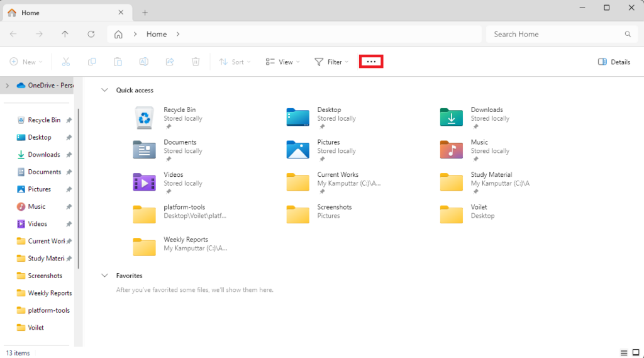644x358 pixels.
Task: Click the Home icon in address bar
Action: tap(118, 34)
